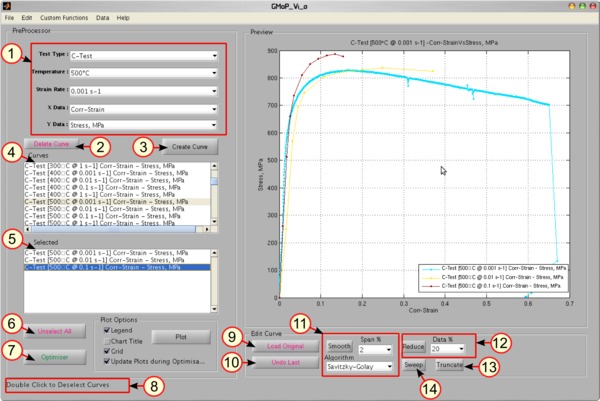Viewport: 600px width, 401px height.
Task: Open the Data menu
Action: point(102,18)
